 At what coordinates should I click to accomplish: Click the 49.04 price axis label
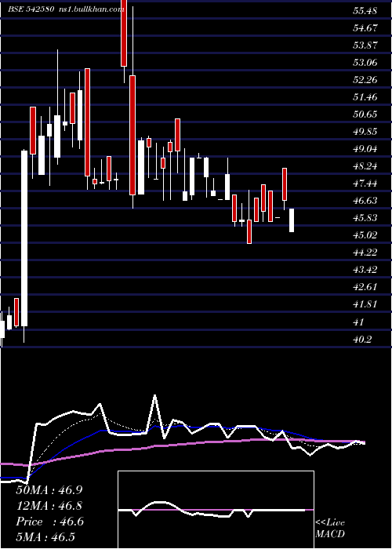tap(365, 149)
